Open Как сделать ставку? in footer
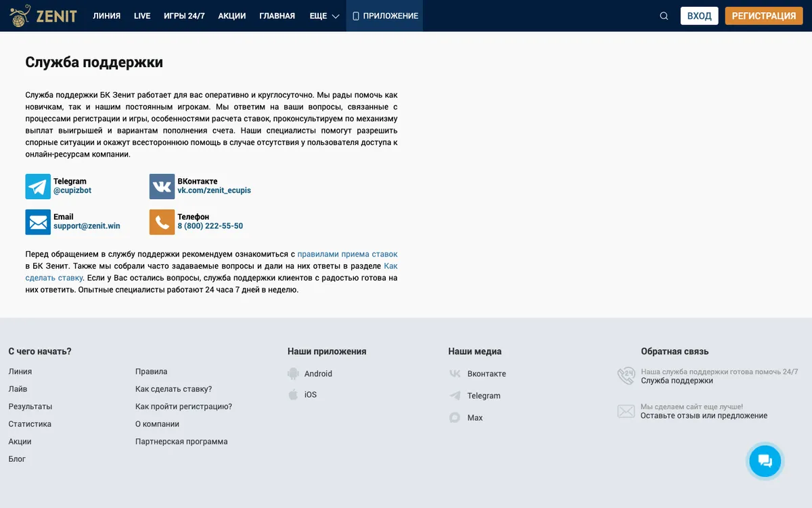Image resolution: width=812 pixels, height=508 pixels. click(x=174, y=389)
